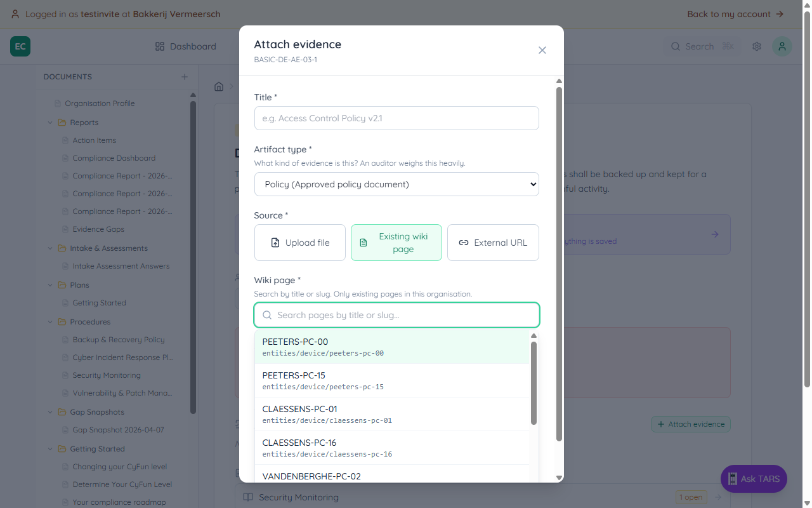Click the home breadcrumb icon

pos(218,85)
